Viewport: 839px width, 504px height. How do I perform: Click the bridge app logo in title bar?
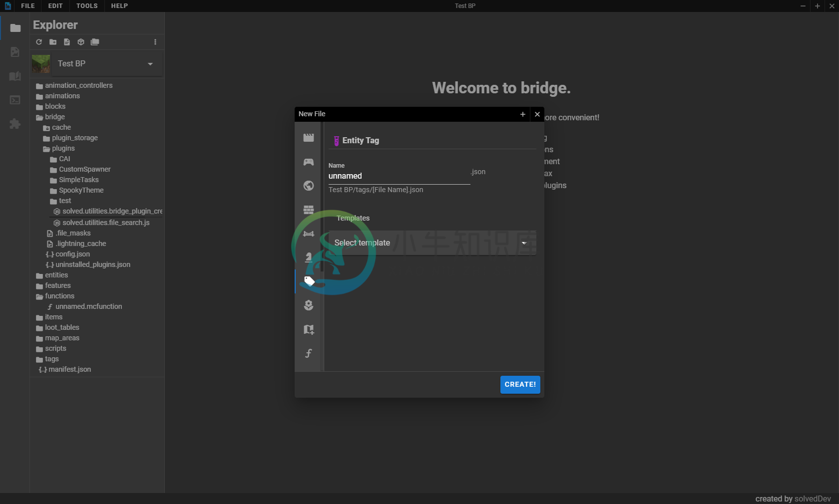(x=7, y=6)
